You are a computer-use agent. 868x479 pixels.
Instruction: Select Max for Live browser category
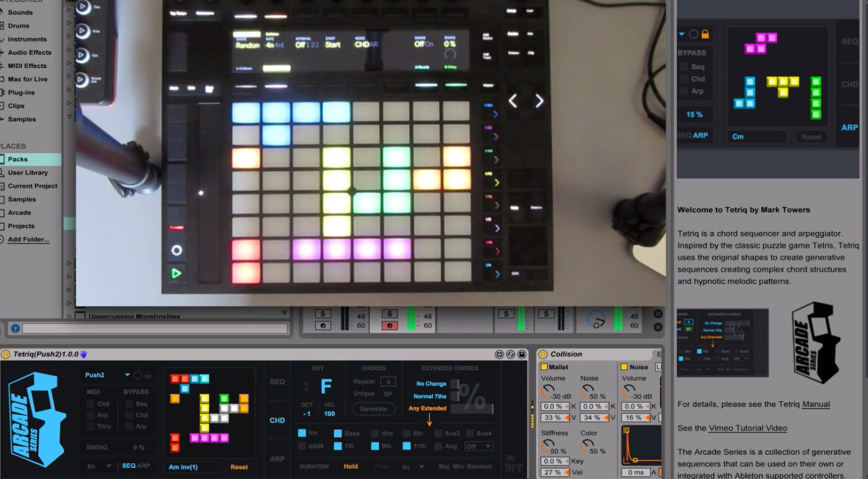tap(28, 79)
